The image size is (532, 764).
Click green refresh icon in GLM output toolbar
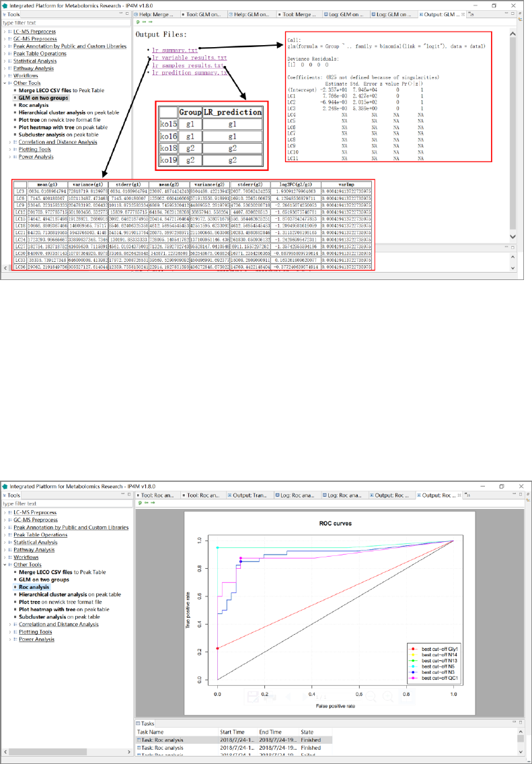tap(139, 22)
